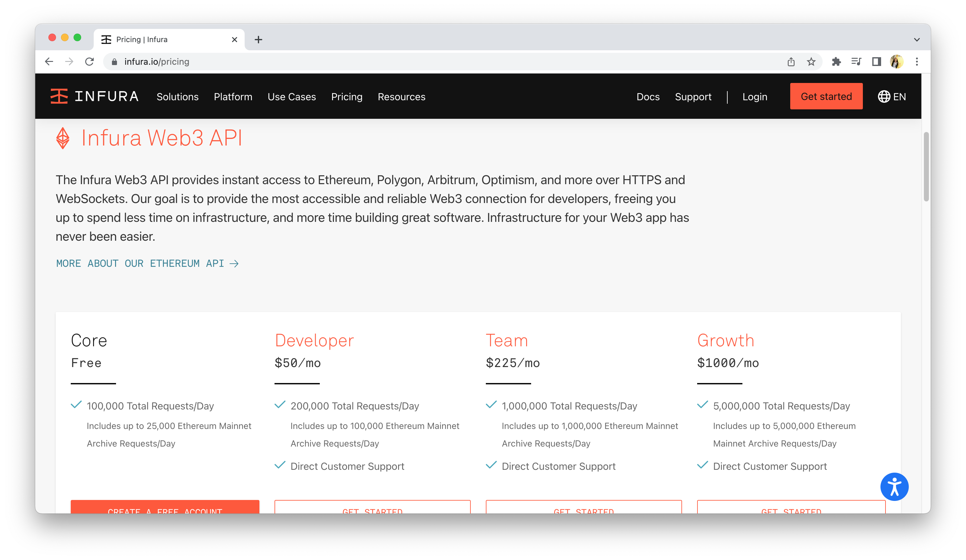Go to the Pricing page
The height and width of the screenshot is (560, 966).
click(x=347, y=96)
